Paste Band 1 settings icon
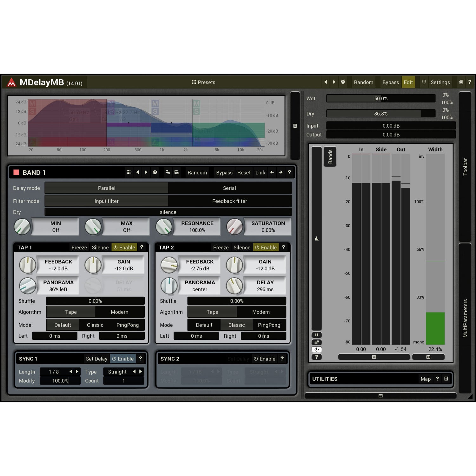This screenshot has width=476, height=476. (x=176, y=172)
